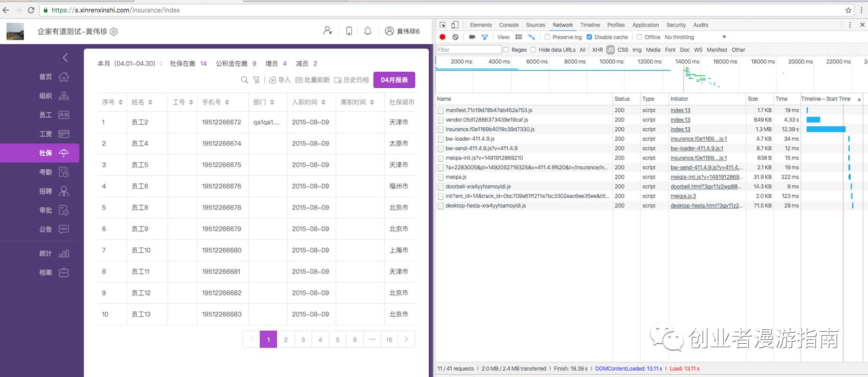Screen dimensions: 868x377
Task: Open 组织 organization section in sidebar
Action: 54,96
